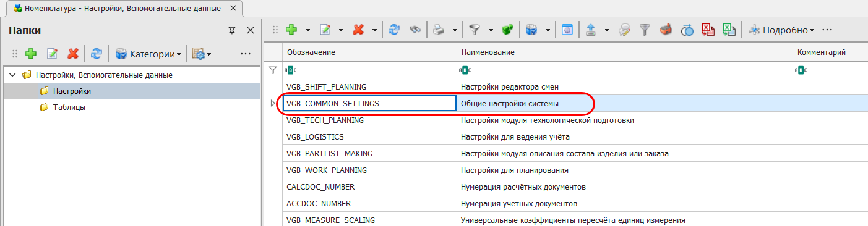This screenshot has width=868, height=226.
Task: Collapse the Настройки, Вспомогательные данные tree node
Action: [x=12, y=75]
